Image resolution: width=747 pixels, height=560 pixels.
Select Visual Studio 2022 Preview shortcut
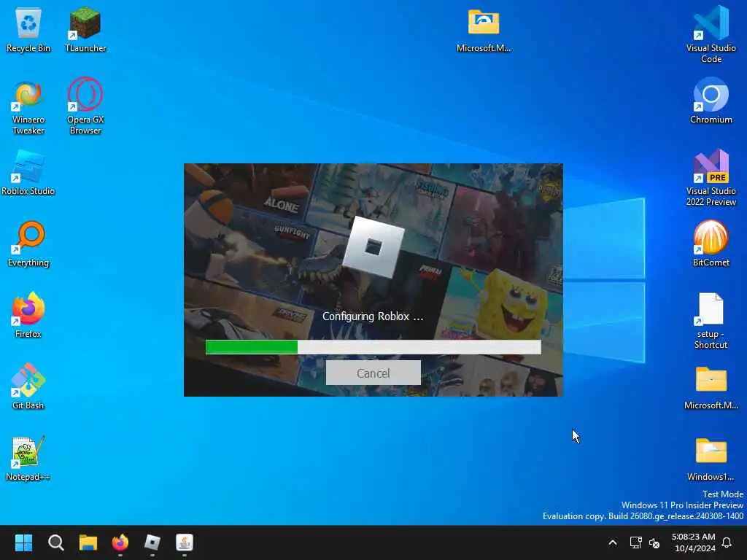[x=711, y=178]
